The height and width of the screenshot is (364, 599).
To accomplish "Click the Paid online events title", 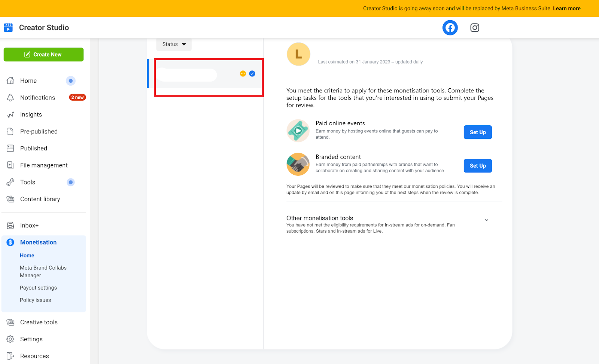I will click(340, 123).
